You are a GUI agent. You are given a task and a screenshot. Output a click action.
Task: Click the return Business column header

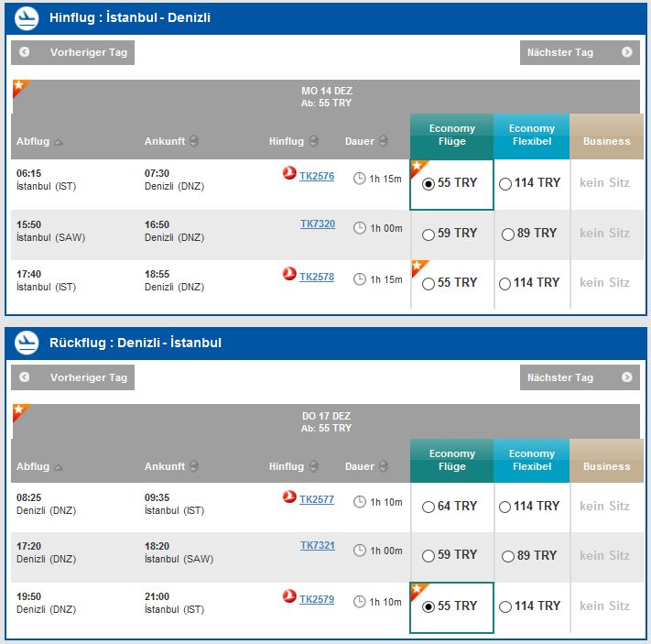[606, 461]
